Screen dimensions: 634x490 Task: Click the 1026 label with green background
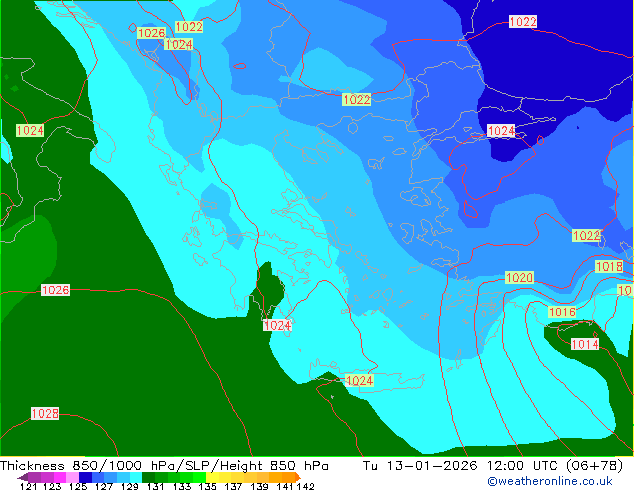tap(152, 33)
